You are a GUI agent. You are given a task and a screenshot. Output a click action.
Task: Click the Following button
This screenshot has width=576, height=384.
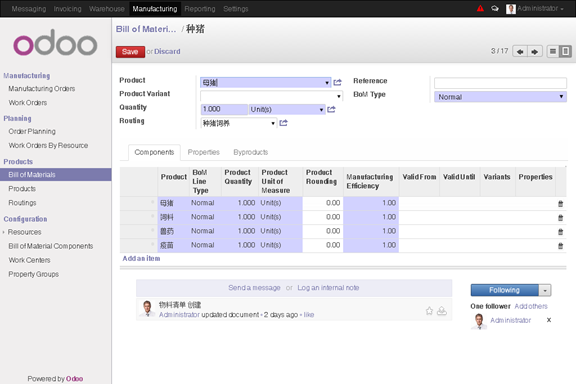coord(505,290)
